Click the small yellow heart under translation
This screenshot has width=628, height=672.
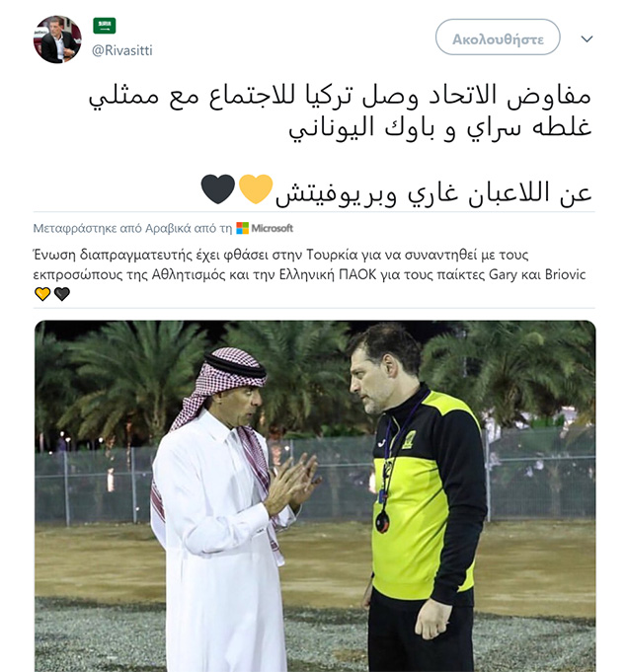42,294
